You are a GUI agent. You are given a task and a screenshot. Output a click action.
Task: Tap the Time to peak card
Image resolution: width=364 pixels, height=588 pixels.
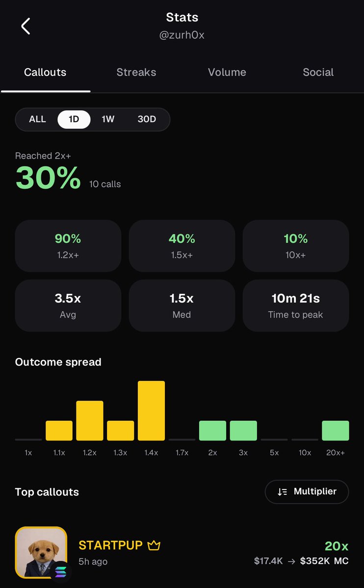(296, 306)
